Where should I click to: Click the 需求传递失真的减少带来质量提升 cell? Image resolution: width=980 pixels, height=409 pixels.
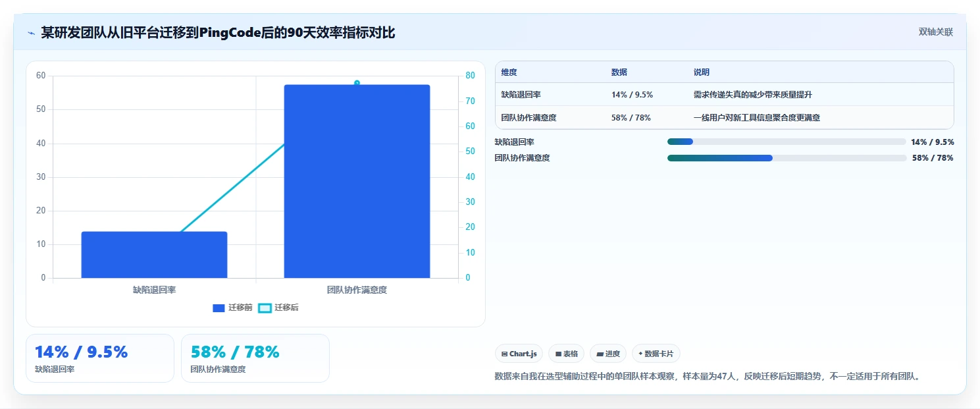(x=752, y=95)
